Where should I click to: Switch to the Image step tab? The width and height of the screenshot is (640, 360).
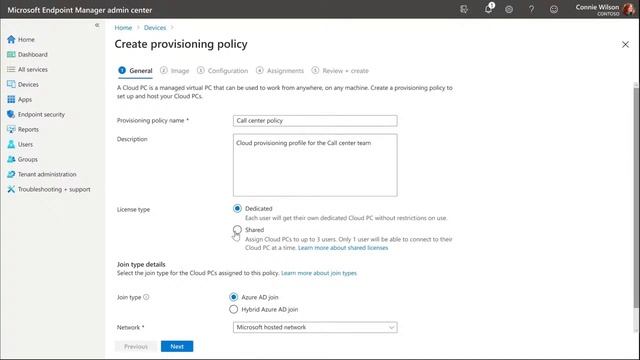(175, 71)
